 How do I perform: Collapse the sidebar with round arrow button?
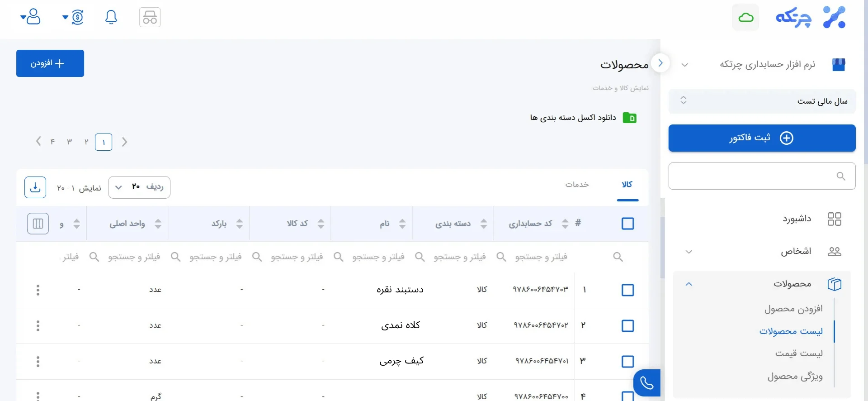coord(660,63)
